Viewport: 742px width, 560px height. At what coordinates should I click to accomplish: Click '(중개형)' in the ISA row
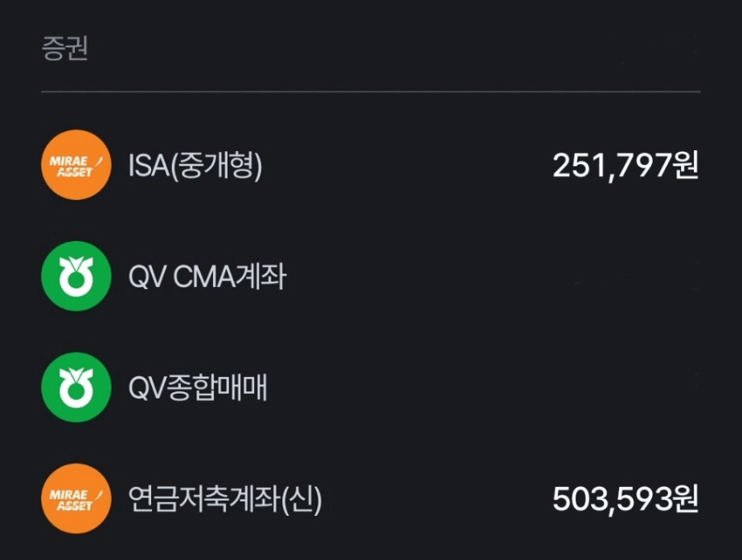click(216, 166)
